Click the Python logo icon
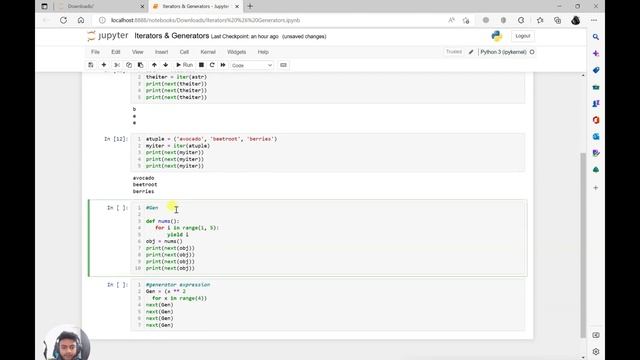The width and height of the screenshot is (640, 360). pos(497,36)
